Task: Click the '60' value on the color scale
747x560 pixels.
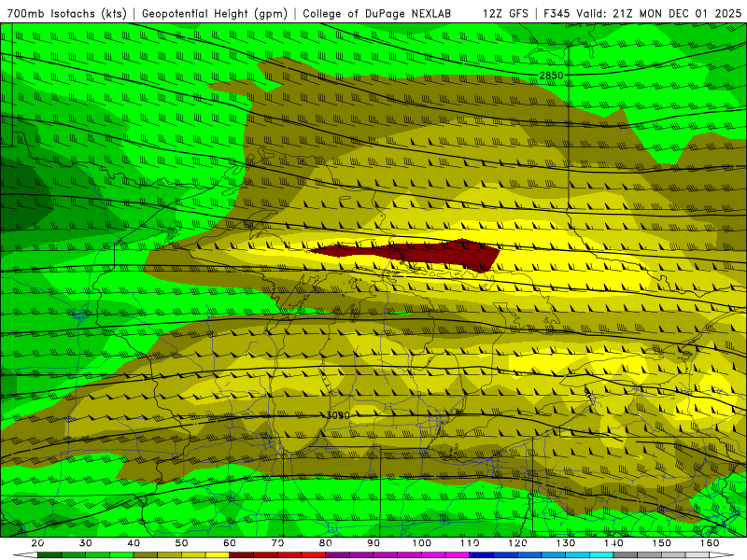Action: (x=230, y=543)
